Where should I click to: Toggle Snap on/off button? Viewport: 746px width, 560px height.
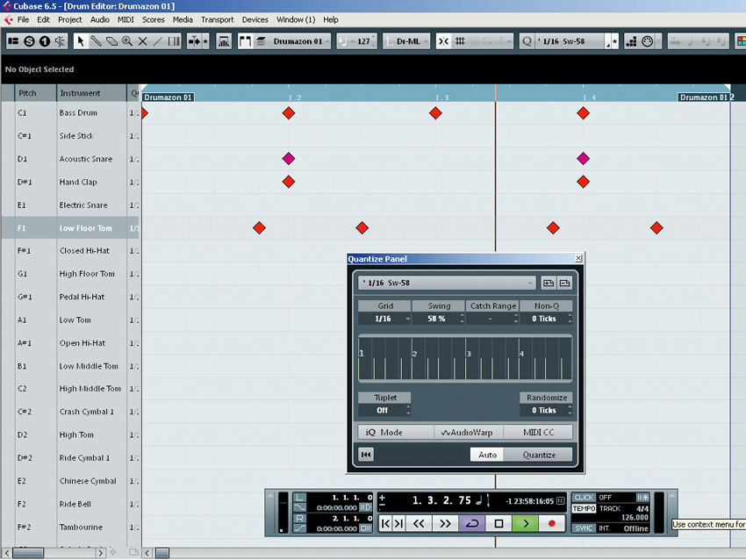[443, 41]
